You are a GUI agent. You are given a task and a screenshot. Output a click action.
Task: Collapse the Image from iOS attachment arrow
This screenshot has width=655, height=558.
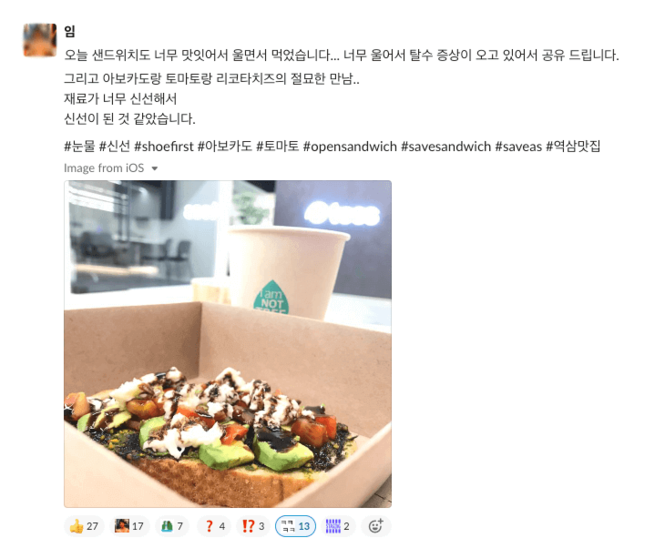(x=155, y=168)
